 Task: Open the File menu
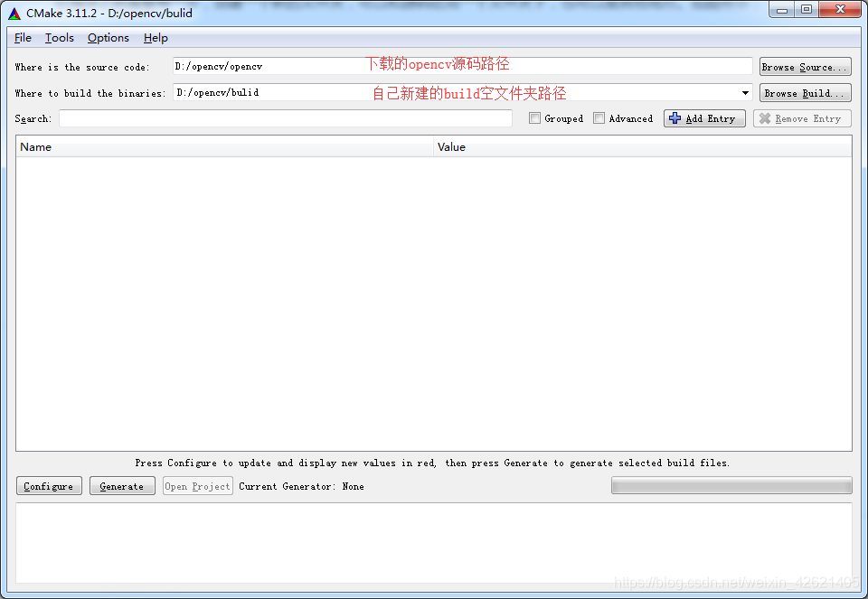23,38
